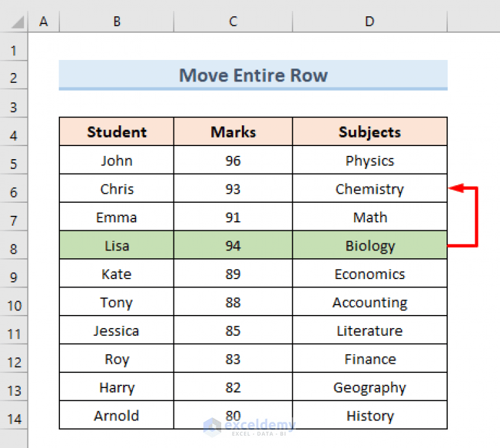Select the Math cell
Image resolution: width=500 pixels, height=448 pixels.
(x=370, y=217)
